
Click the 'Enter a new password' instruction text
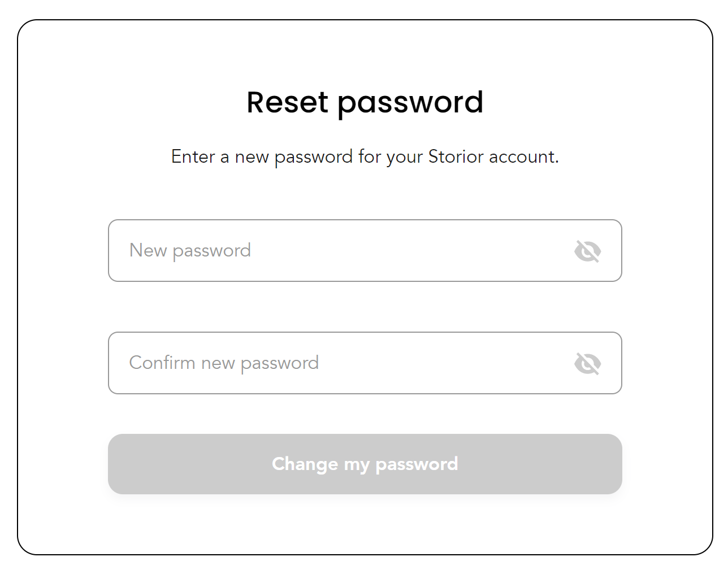(365, 156)
